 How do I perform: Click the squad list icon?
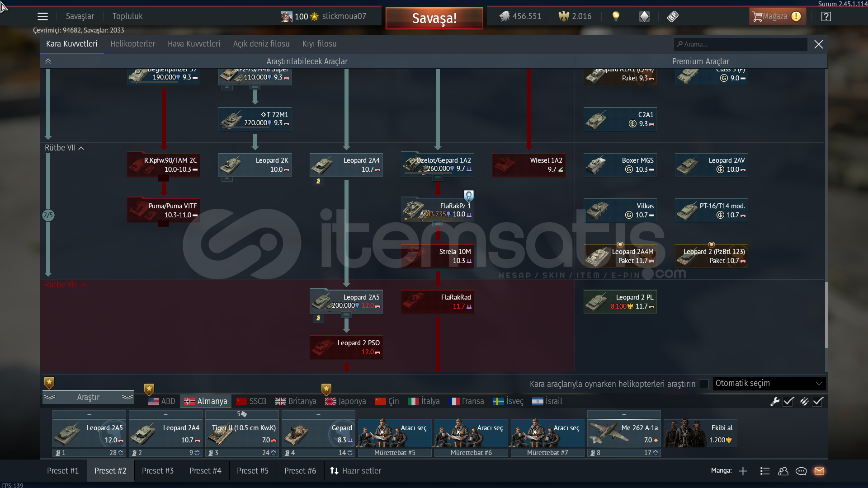point(765,471)
